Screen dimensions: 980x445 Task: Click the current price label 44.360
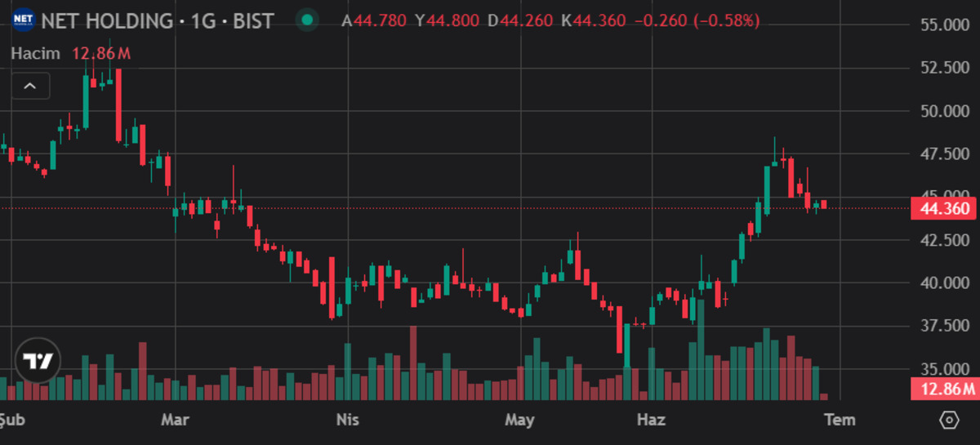(945, 209)
